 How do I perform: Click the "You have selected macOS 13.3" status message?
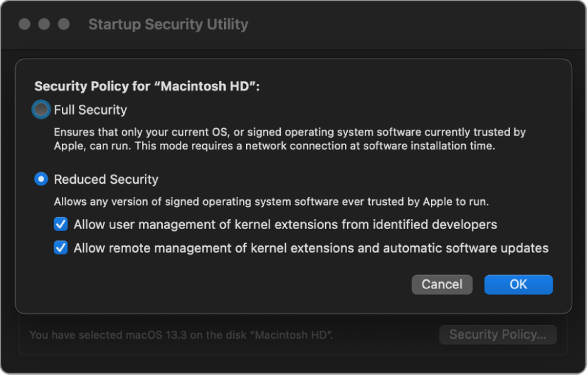pyautogui.click(x=180, y=335)
